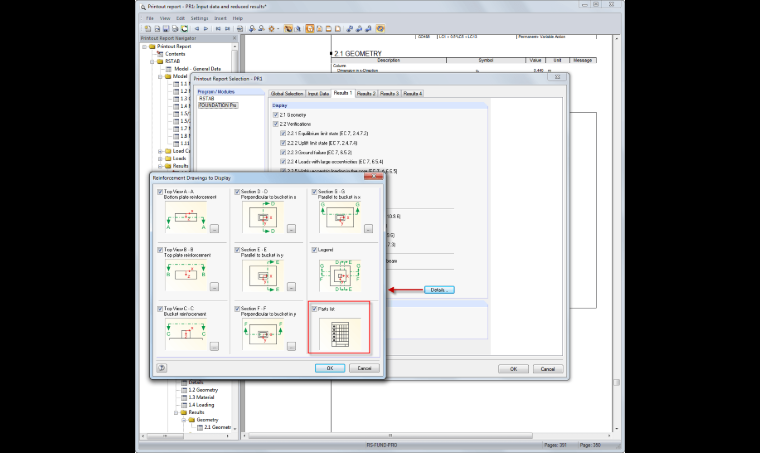Select 1.4 Loading item in navigator tree
Screen dimensions: 760x453
pyautogui.click(x=201, y=405)
